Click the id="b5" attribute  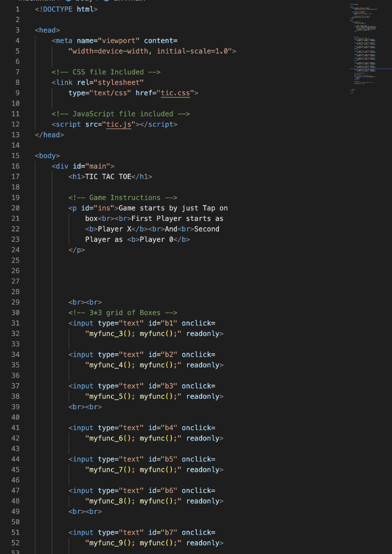[163, 459]
